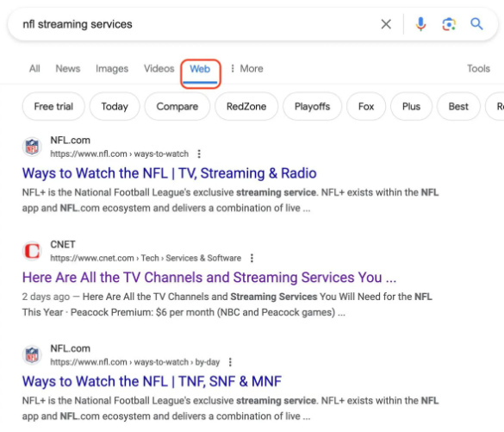Open Google Lens image search icon
Image resolution: width=504 pixels, height=432 pixels.
click(x=449, y=24)
